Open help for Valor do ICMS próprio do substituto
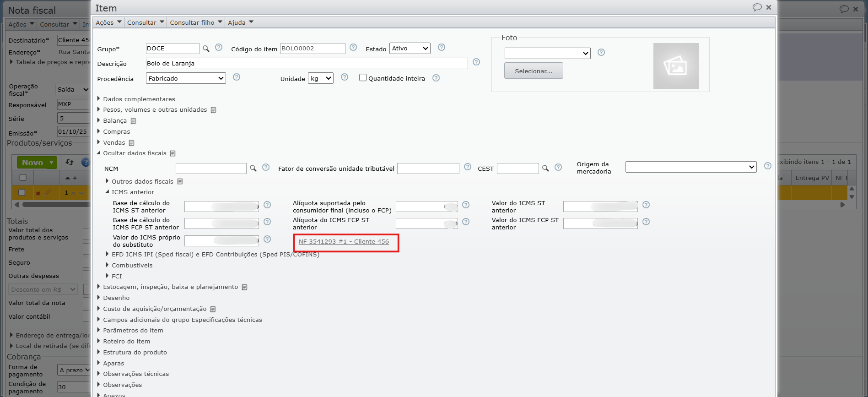The image size is (868, 397). click(267, 239)
